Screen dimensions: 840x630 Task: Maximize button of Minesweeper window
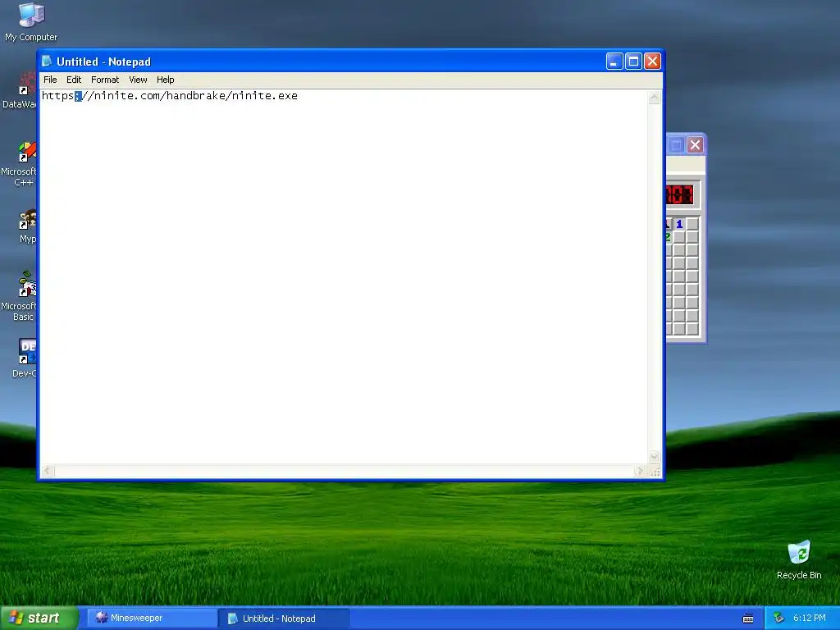coord(676,144)
